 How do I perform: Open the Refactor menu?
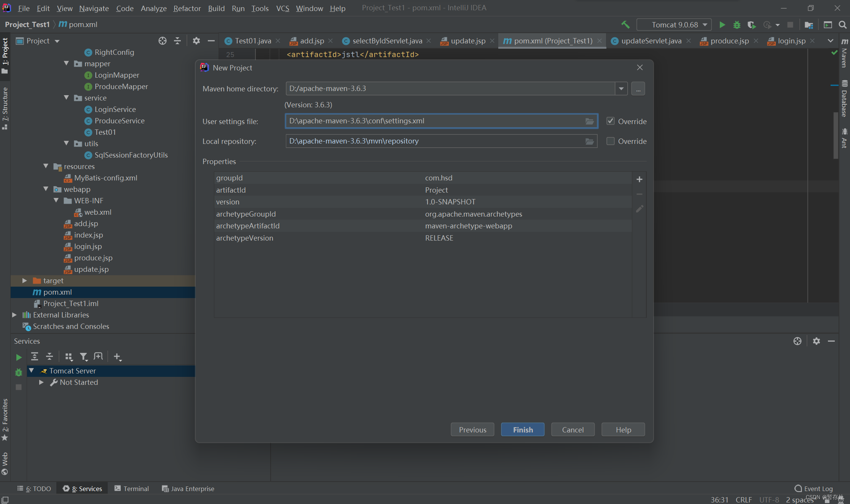(187, 8)
